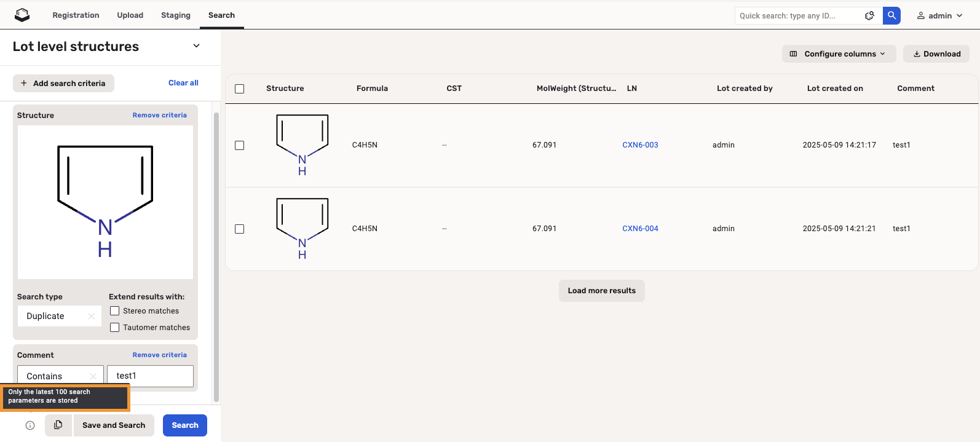Select the row checkbox for CXN6-003
Viewport: 980px width, 442px height.
tap(240, 146)
